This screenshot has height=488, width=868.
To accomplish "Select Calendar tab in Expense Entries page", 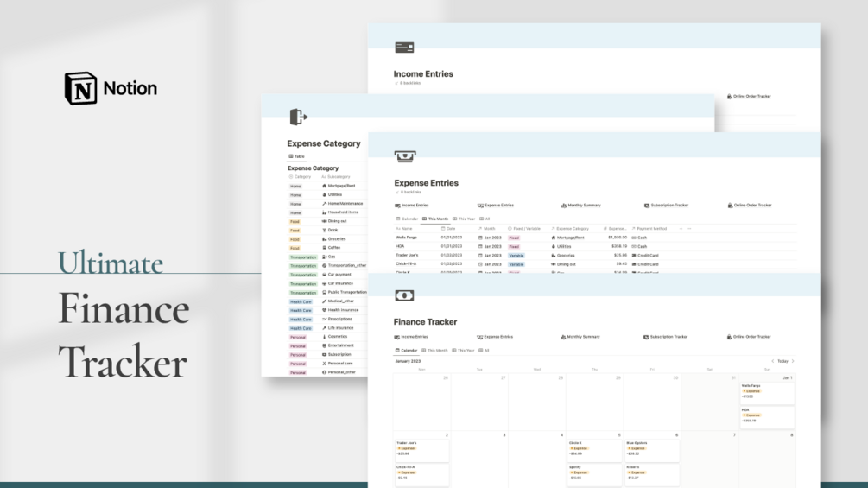I will point(407,219).
